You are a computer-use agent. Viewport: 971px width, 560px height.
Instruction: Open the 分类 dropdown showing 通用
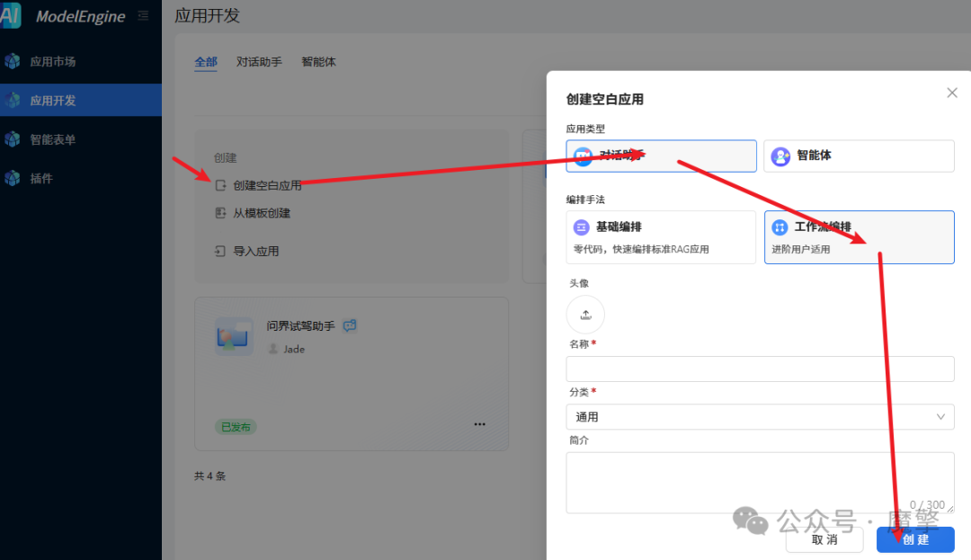coord(760,416)
